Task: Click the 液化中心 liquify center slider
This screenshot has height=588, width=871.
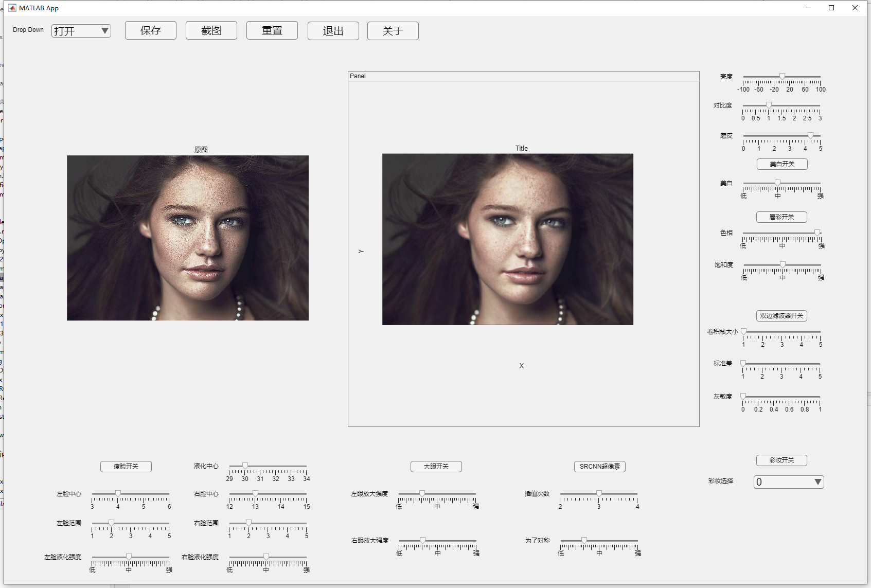Action: 268,466
